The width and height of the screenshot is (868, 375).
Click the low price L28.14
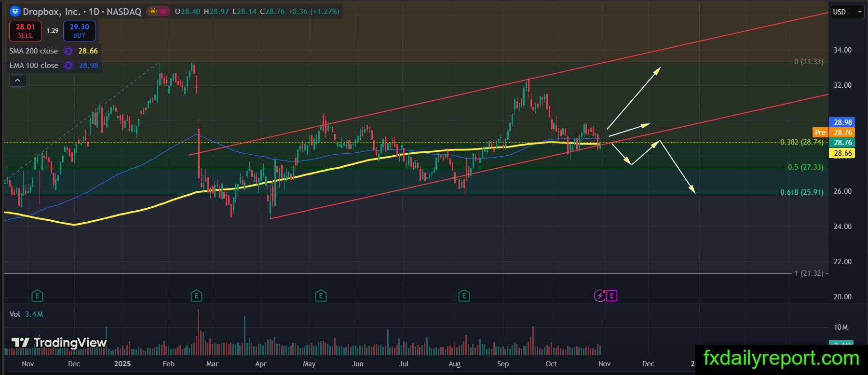(244, 12)
